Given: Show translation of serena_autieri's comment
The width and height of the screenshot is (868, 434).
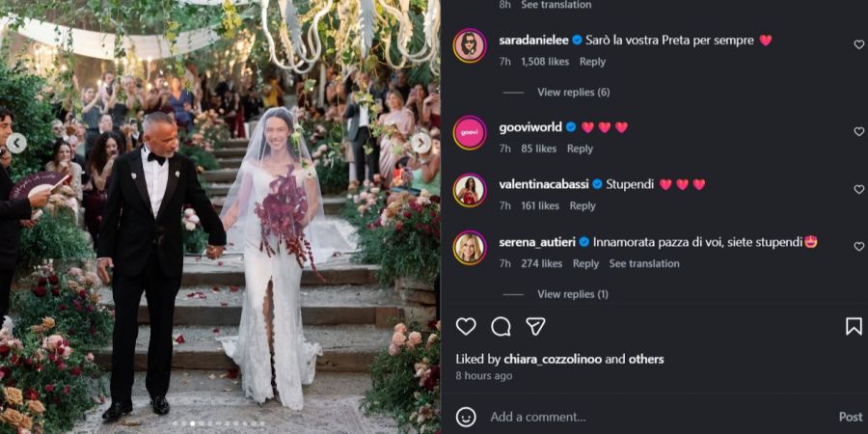Looking at the screenshot, I should coord(644,263).
